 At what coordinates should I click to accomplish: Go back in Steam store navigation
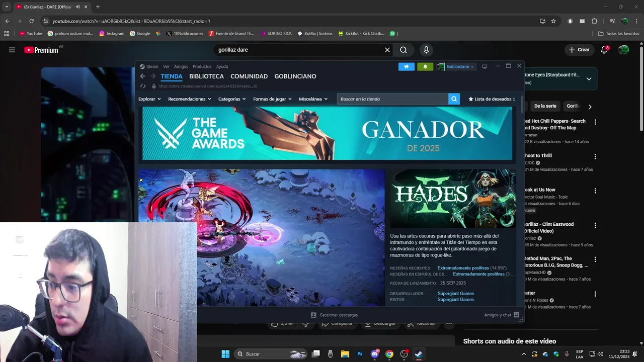point(142,76)
